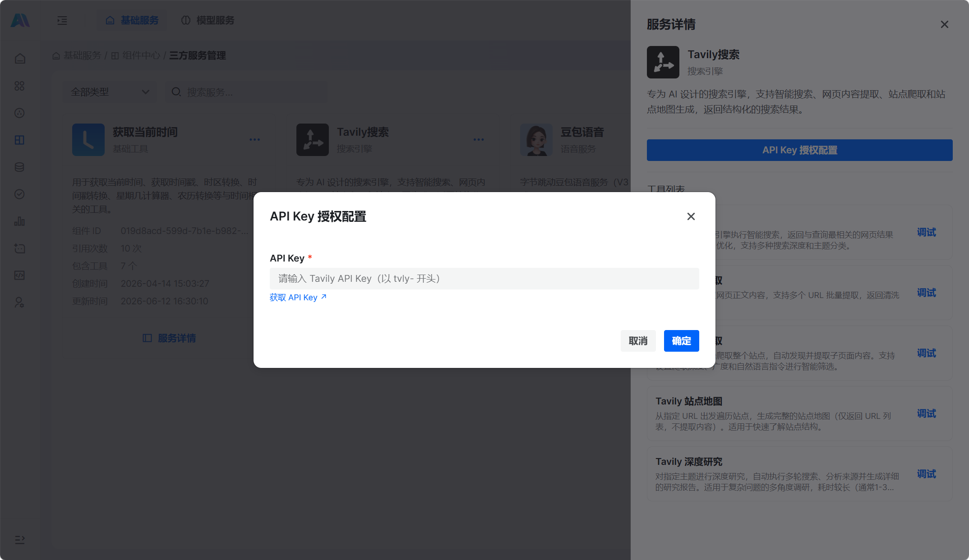This screenshot has height=560, width=969.
Task: Open the four-circles apps icon in sidebar
Action: [x=19, y=86]
